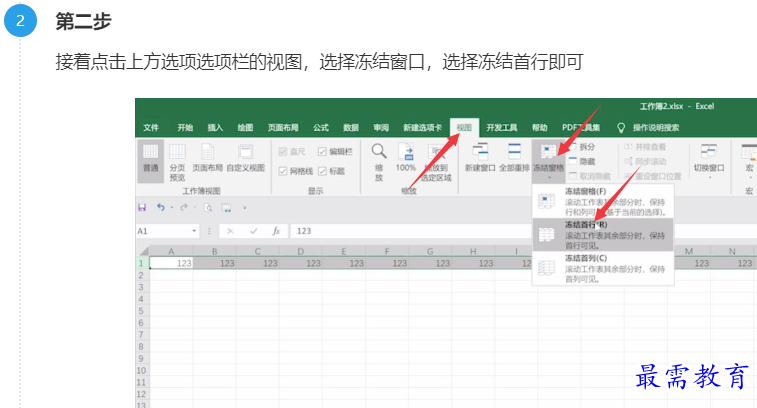Image resolution: width=757 pixels, height=408 pixels.
Task: Click 并排查看 view side by side
Action: pos(645,147)
